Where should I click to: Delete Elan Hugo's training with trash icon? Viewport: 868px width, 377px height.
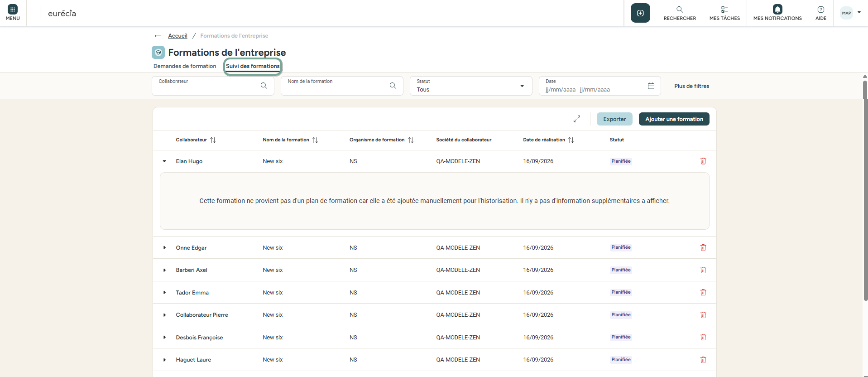coord(703,161)
